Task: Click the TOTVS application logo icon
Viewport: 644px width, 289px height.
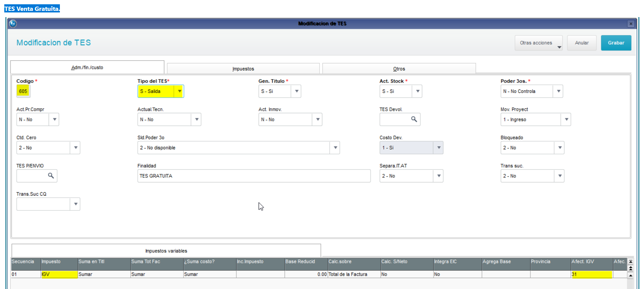Action: pyautogui.click(x=13, y=24)
